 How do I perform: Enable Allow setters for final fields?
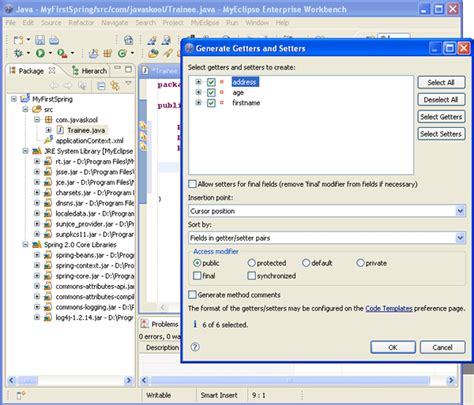(192, 184)
